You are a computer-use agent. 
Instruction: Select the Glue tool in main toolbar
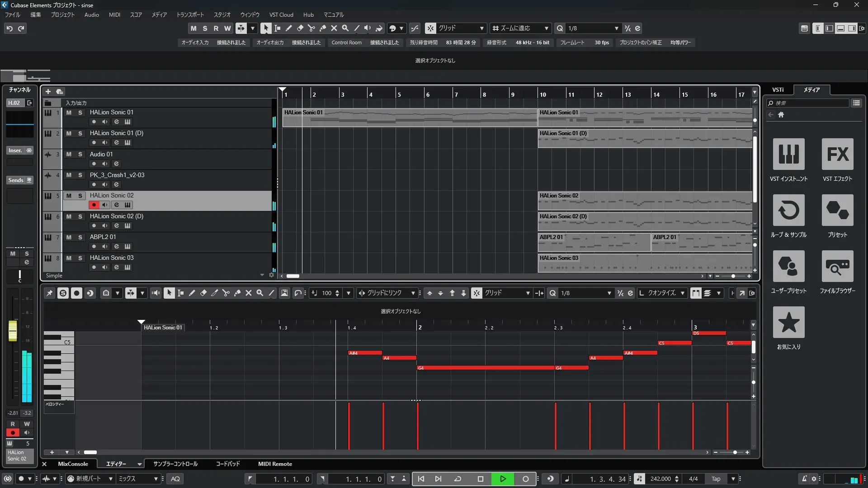(x=323, y=28)
